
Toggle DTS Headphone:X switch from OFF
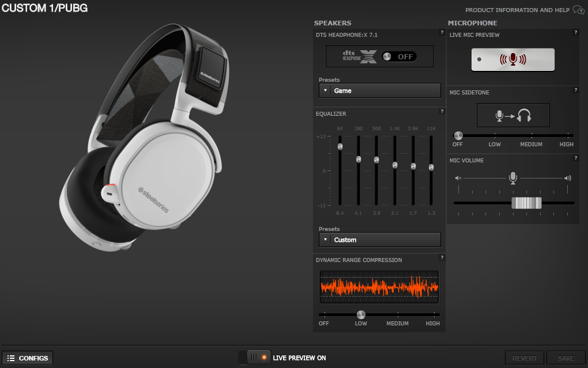pyautogui.click(x=399, y=56)
